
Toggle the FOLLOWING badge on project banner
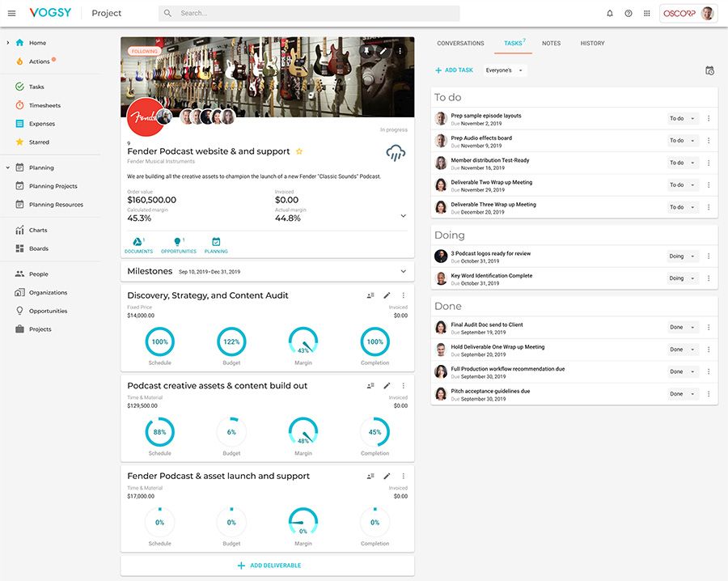click(145, 51)
